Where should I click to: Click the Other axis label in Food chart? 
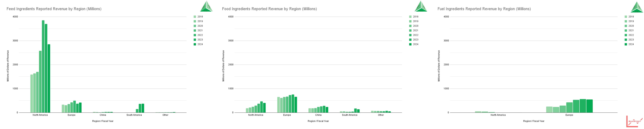(x=381, y=115)
